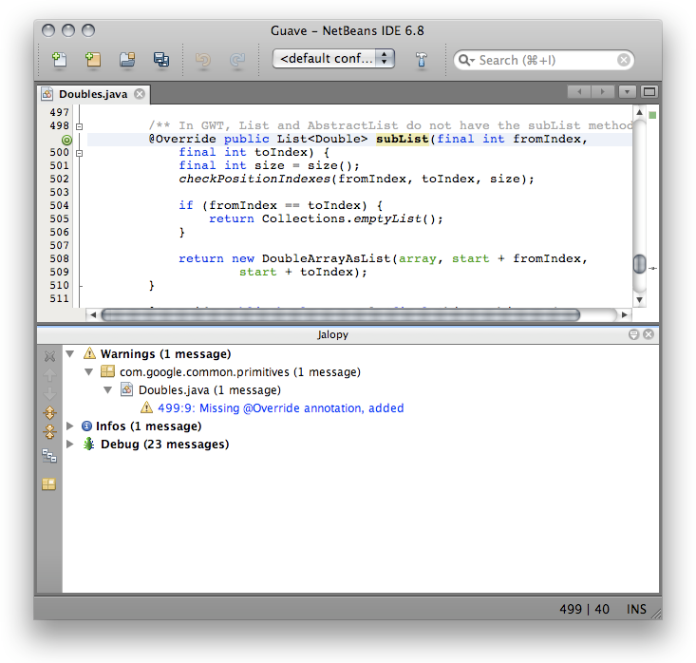This screenshot has width=696, height=663.
Task: Click the editor vertical scrollbar thumb
Action: (639, 264)
